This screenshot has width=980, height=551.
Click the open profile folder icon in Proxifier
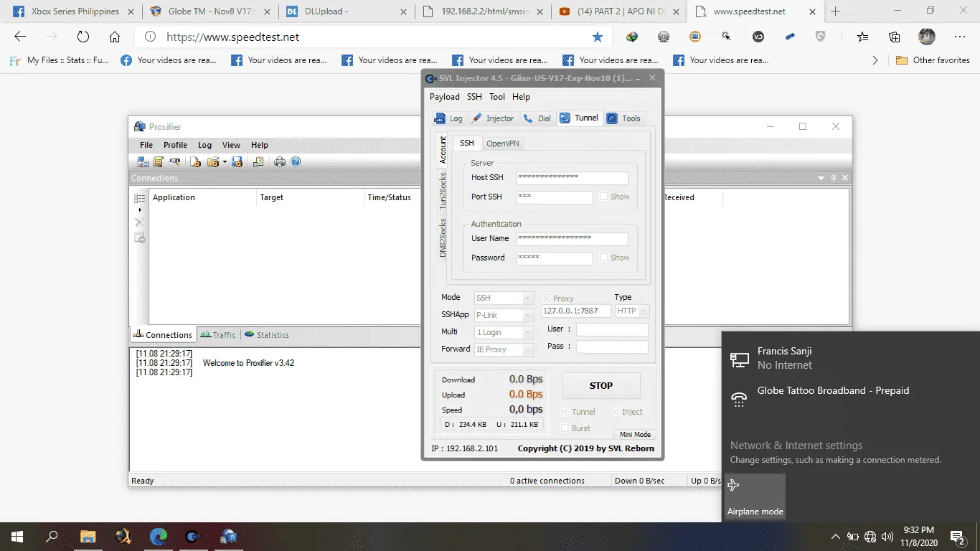pyautogui.click(x=212, y=162)
